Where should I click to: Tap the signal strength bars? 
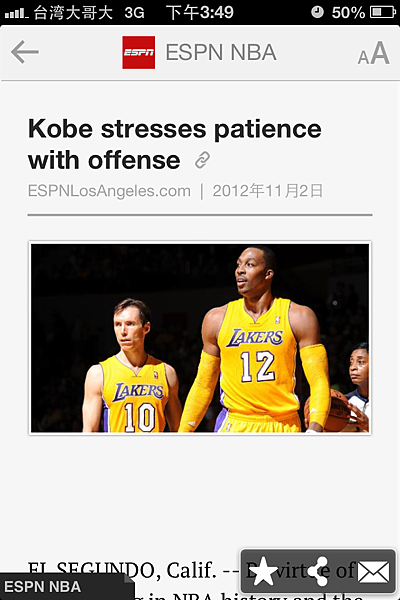coord(16,14)
